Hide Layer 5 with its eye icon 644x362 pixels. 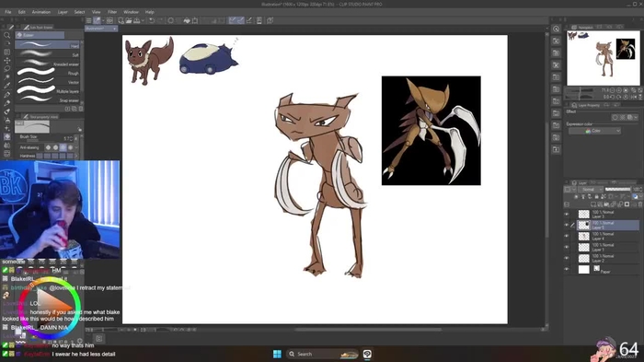click(x=567, y=225)
